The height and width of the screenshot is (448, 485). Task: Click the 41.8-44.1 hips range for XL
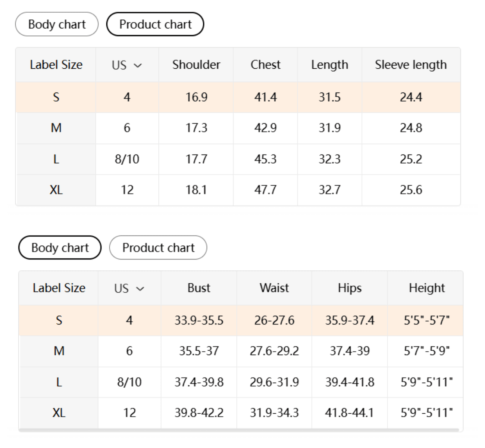pyautogui.click(x=349, y=413)
